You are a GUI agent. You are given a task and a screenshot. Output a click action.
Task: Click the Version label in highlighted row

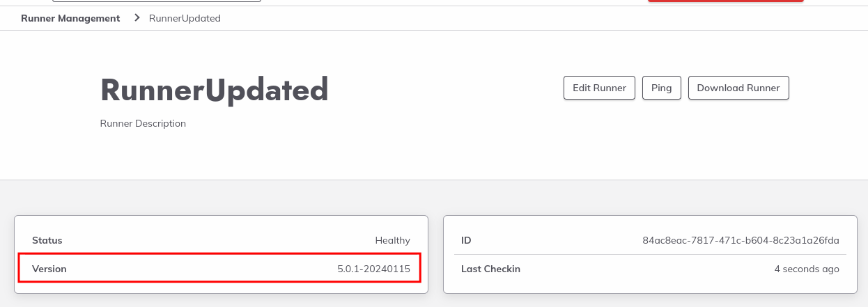click(49, 269)
